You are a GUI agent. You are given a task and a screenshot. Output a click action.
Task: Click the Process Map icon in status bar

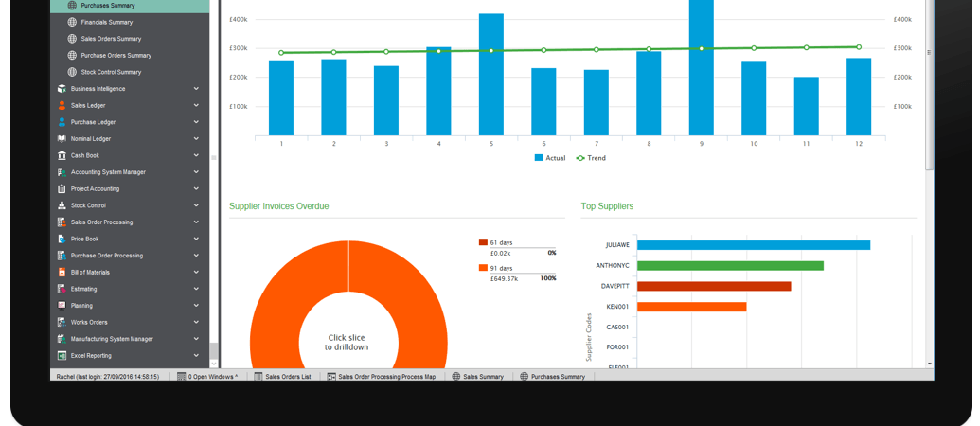(331, 377)
